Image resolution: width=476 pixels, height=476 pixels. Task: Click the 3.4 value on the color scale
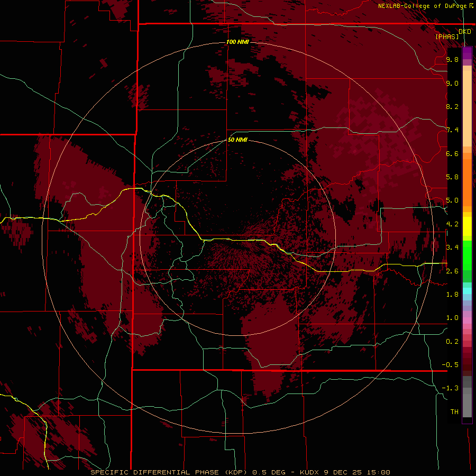(452, 247)
